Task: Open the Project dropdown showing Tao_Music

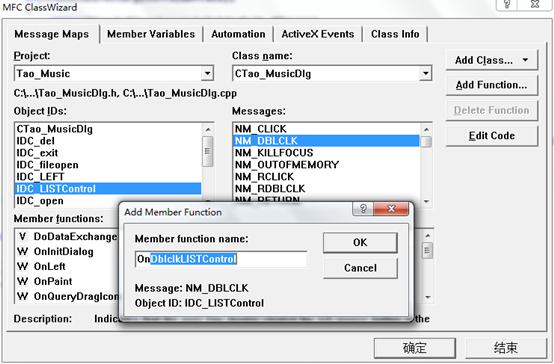Action: coord(207,74)
